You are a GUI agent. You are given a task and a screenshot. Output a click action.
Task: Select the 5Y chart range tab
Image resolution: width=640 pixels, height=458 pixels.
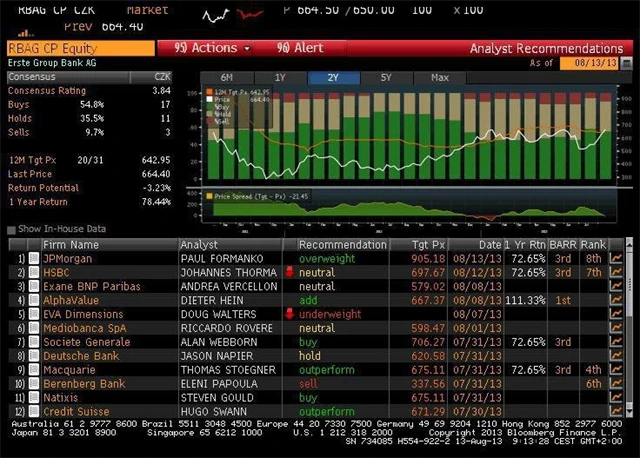[385, 78]
